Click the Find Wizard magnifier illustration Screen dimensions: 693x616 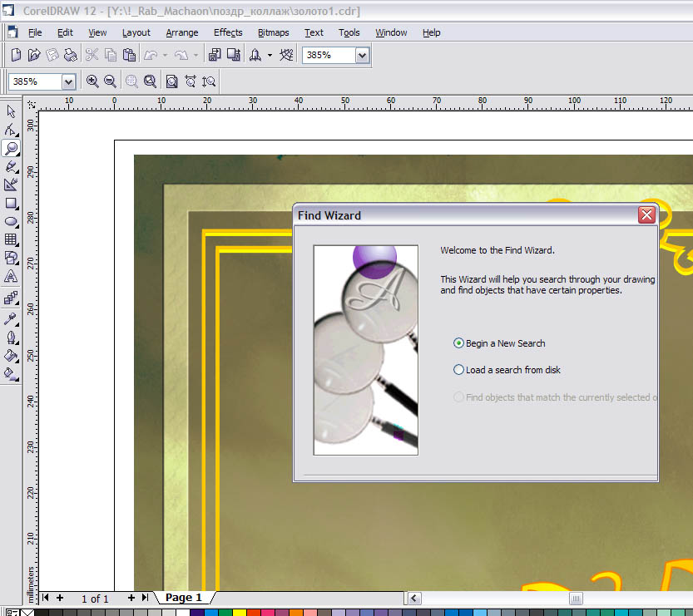(365, 350)
